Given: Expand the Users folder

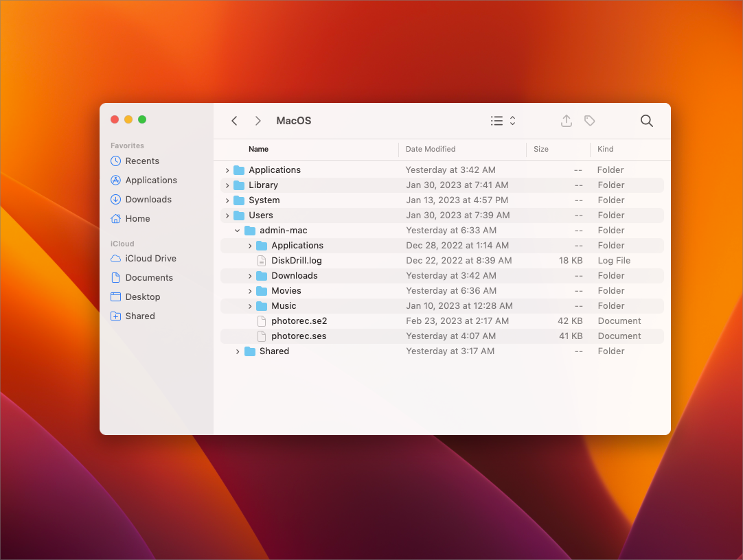Looking at the screenshot, I should point(227,215).
